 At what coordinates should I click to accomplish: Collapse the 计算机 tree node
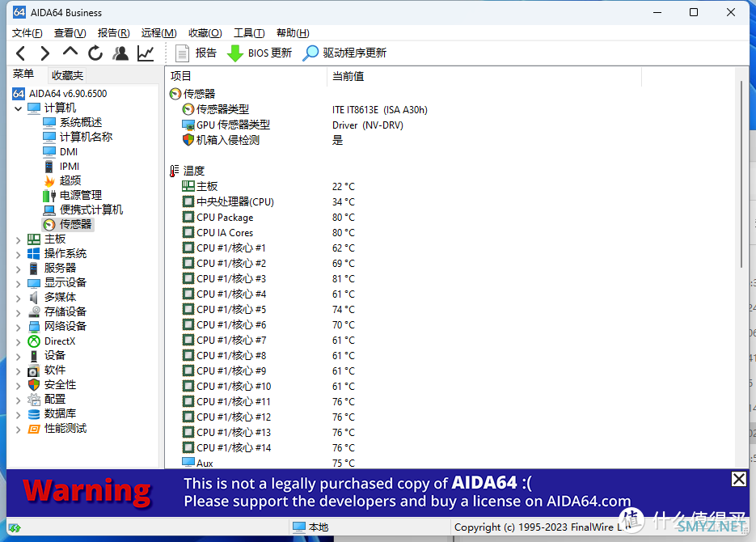point(19,108)
